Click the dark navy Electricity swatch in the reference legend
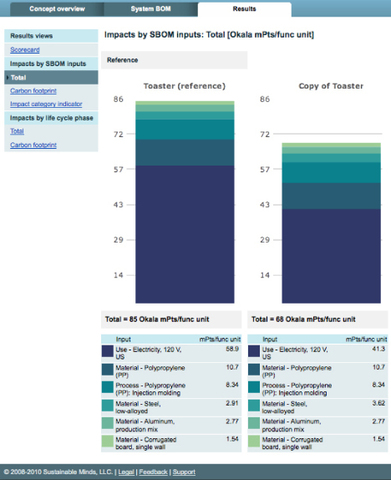The height and width of the screenshot is (480, 391). [x=108, y=351]
